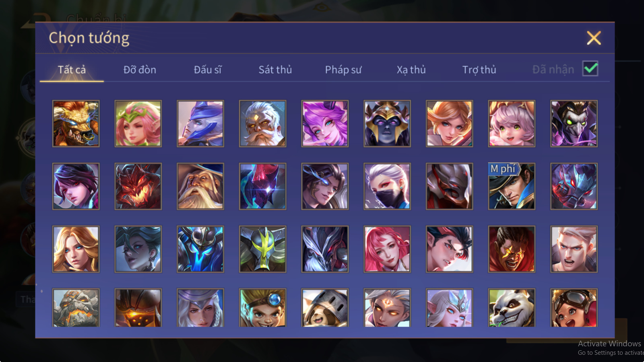Pick the green-eyed plague mask hero

click(x=574, y=123)
